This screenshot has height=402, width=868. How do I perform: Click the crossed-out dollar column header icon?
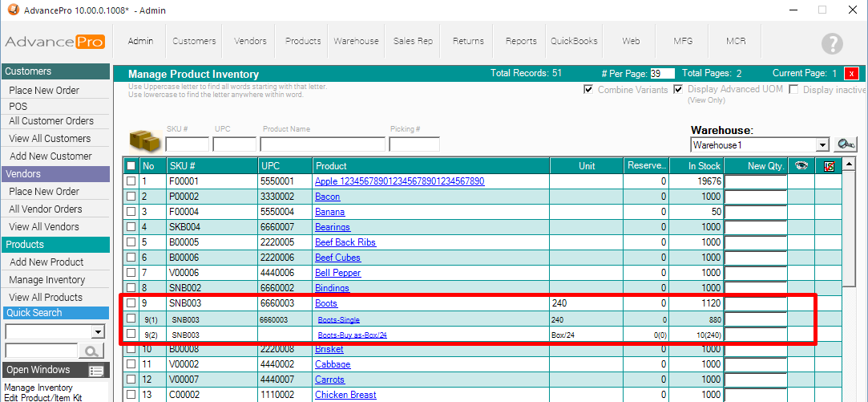point(829,166)
